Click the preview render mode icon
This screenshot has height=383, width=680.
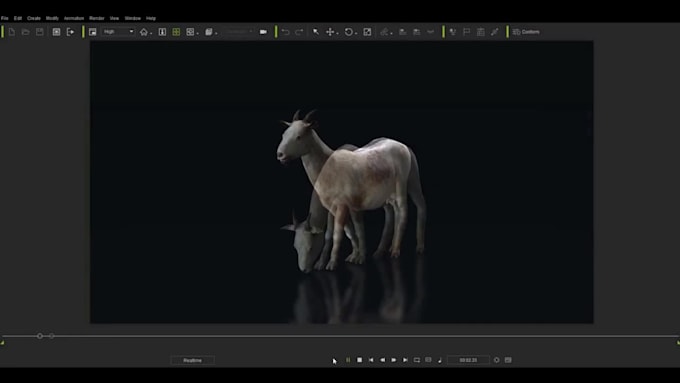point(92,32)
